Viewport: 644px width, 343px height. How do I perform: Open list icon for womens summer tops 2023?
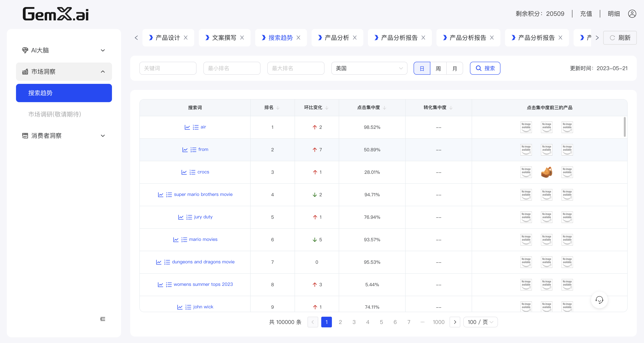(x=169, y=285)
